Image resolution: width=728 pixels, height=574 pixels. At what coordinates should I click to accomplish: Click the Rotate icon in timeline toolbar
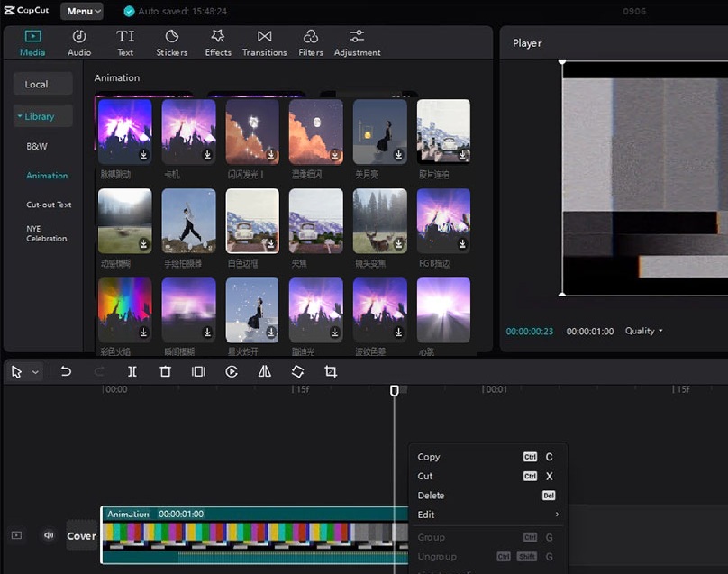[297, 371]
